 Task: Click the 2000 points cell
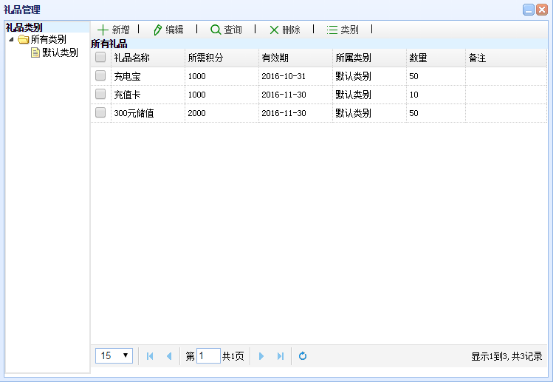pyautogui.click(x=222, y=113)
